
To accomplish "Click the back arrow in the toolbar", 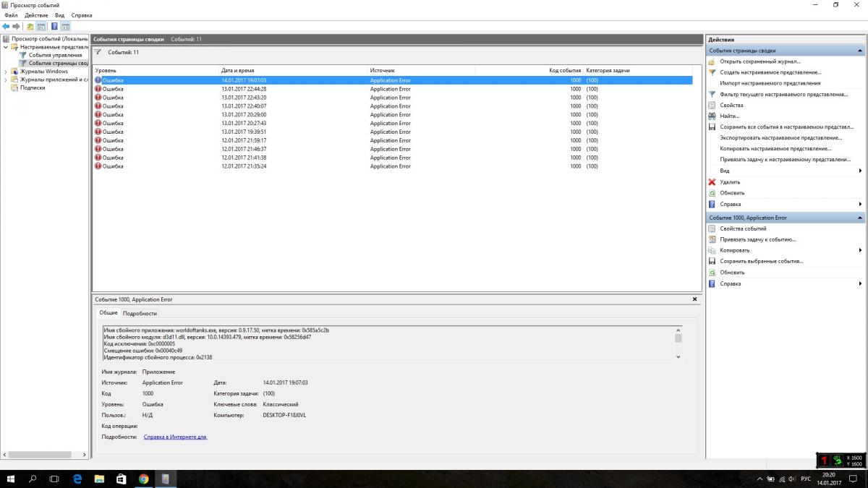I will click(x=6, y=27).
